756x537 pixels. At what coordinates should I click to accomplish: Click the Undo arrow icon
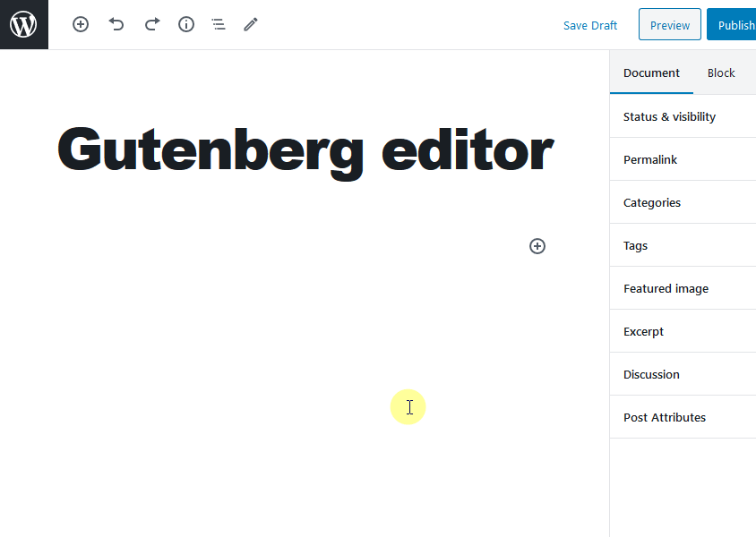pos(116,24)
